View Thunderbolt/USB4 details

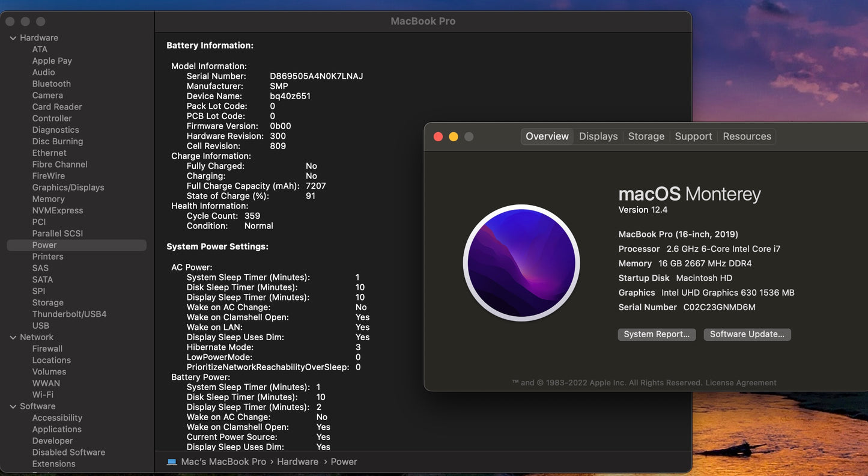(x=70, y=314)
